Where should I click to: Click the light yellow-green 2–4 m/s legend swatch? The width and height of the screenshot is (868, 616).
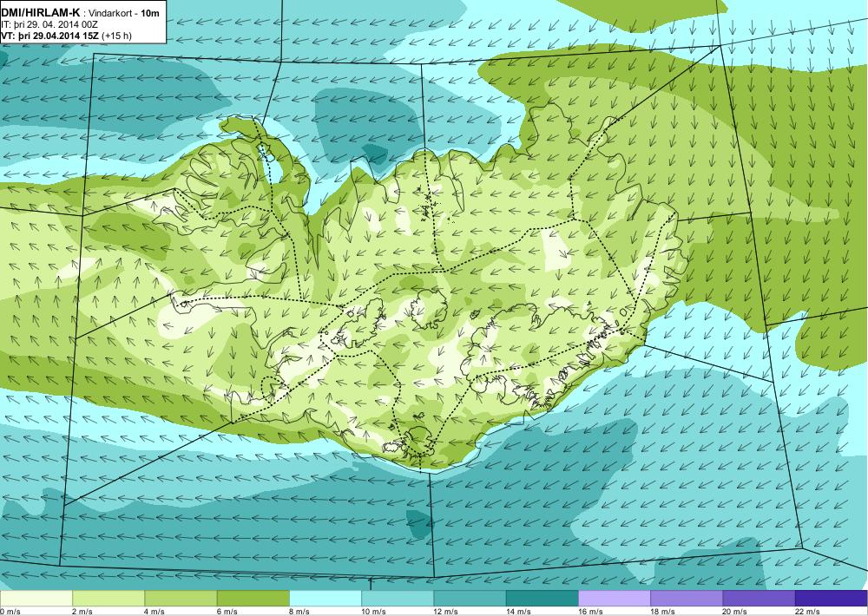pos(108,599)
